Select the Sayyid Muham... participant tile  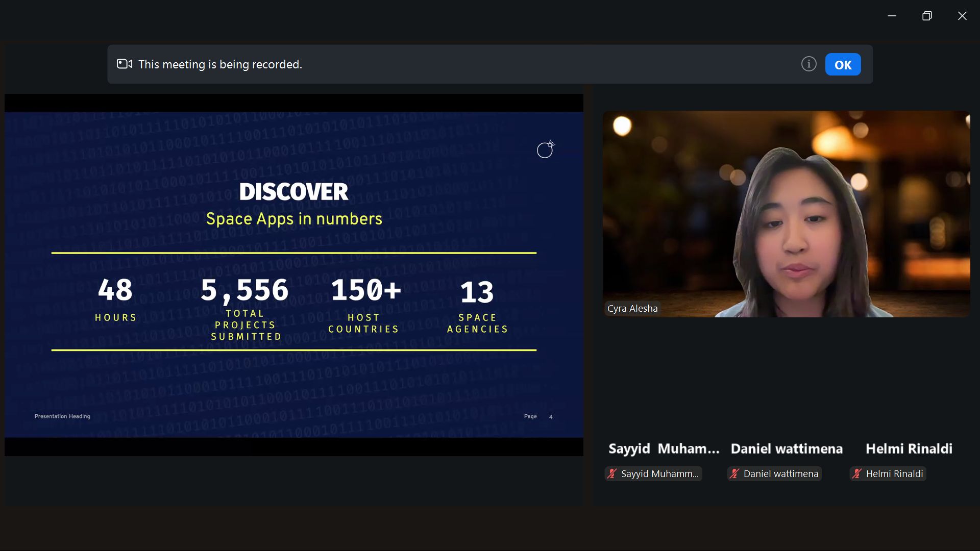click(664, 448)
